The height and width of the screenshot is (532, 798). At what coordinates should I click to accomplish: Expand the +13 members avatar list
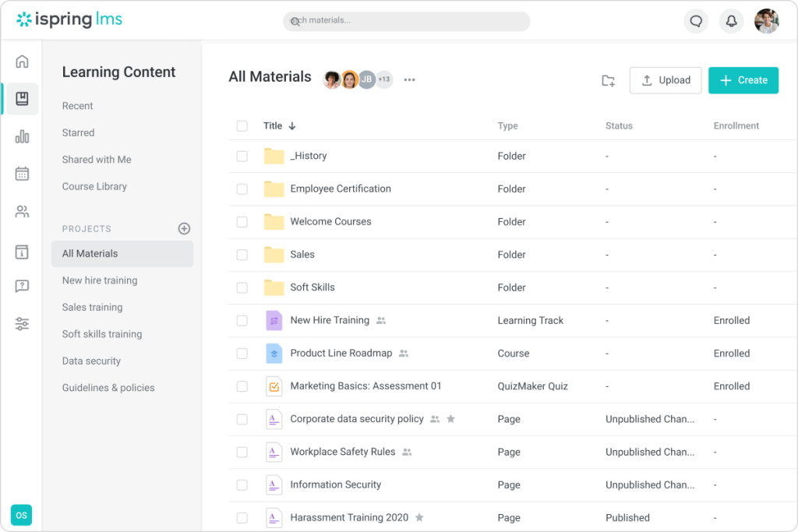[x=384, y=79]
